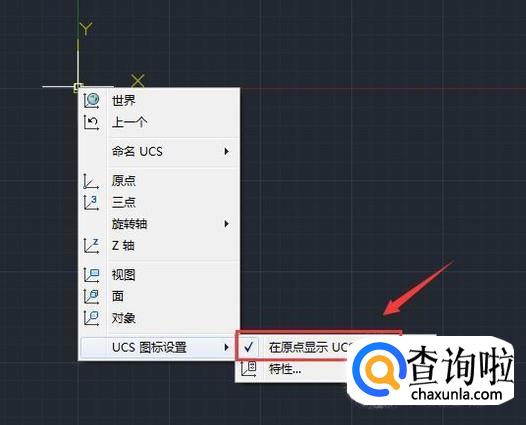The height and width of the screenshot is (425, 526).
Task: Click the chaxunla.com watermark link
Action: 456,394
